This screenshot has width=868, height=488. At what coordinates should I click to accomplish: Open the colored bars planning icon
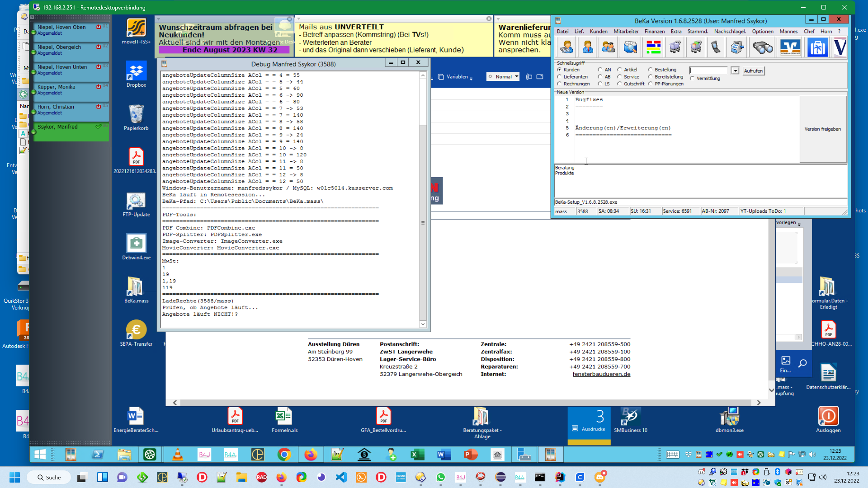point(653,47)
